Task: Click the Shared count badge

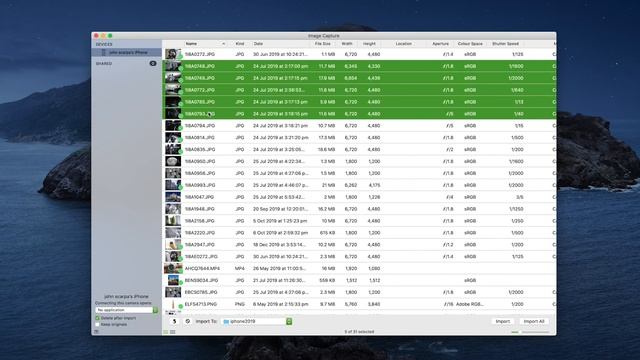Action: (153, 63)
